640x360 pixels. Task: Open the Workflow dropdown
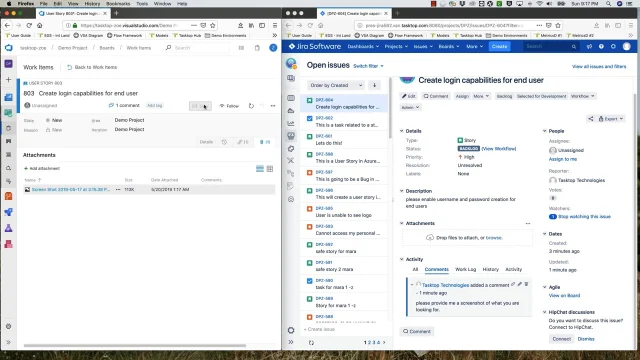click(582, 96)
